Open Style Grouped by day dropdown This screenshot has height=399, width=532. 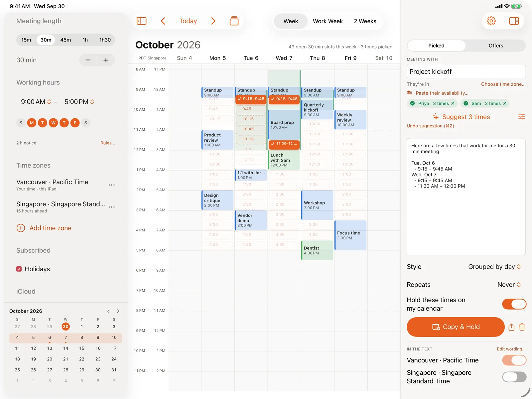(x=494, y=267)
